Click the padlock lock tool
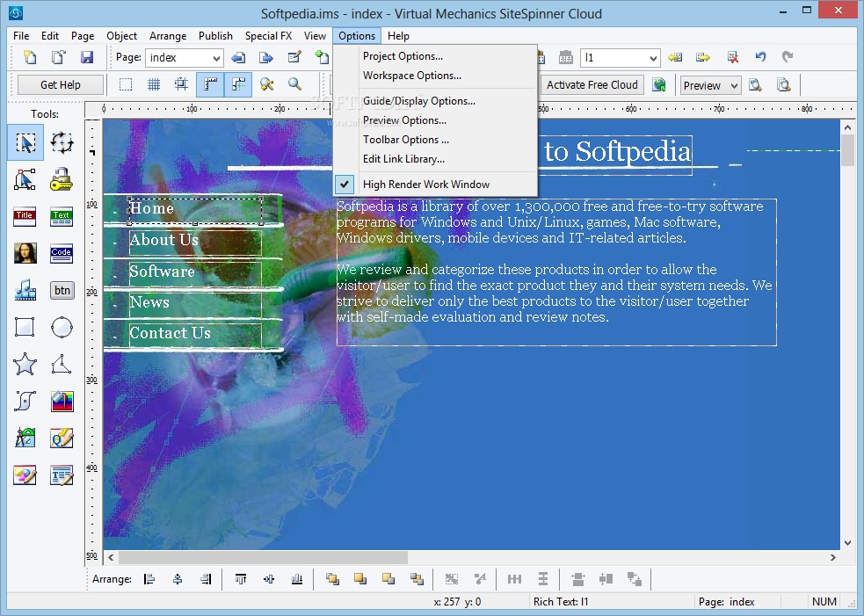Image resolution: width=864 pixels, height=616 pixels. (62, 179)
